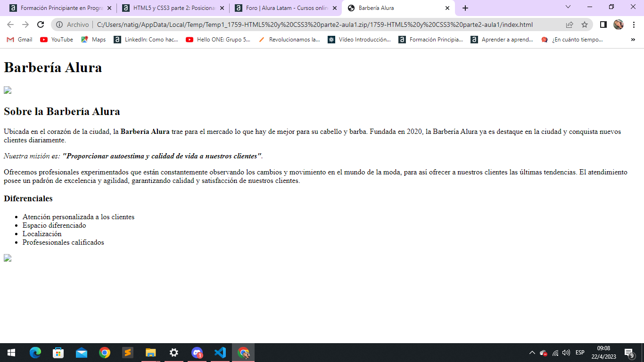Screen dimensions: 644x362
Task: Share this page via the share icon
Action: pyautogui.click(x=570, y=25)
